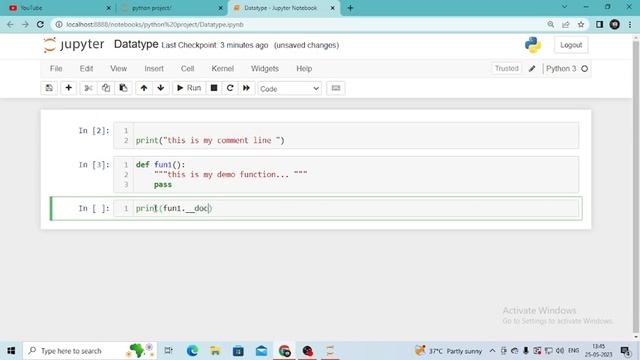Log out with the Logout button
The width and height of the screenshot is (640, 360).
click(x=571, y=45)
